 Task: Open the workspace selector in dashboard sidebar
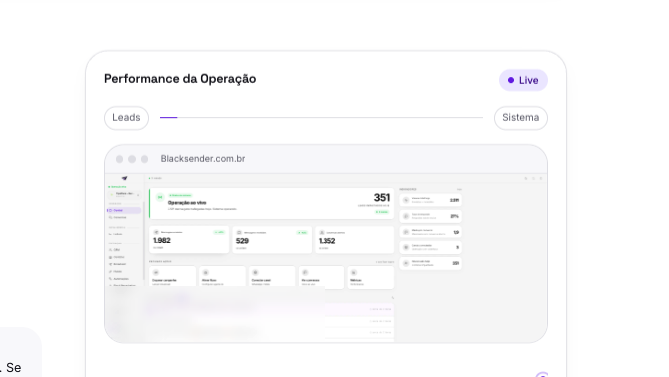click(124, 194)
